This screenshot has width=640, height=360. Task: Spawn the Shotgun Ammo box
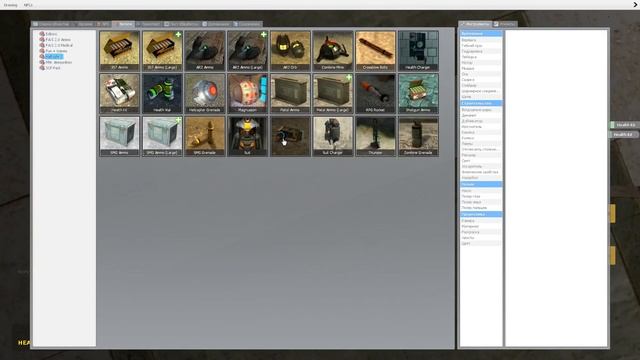[418, 93]
